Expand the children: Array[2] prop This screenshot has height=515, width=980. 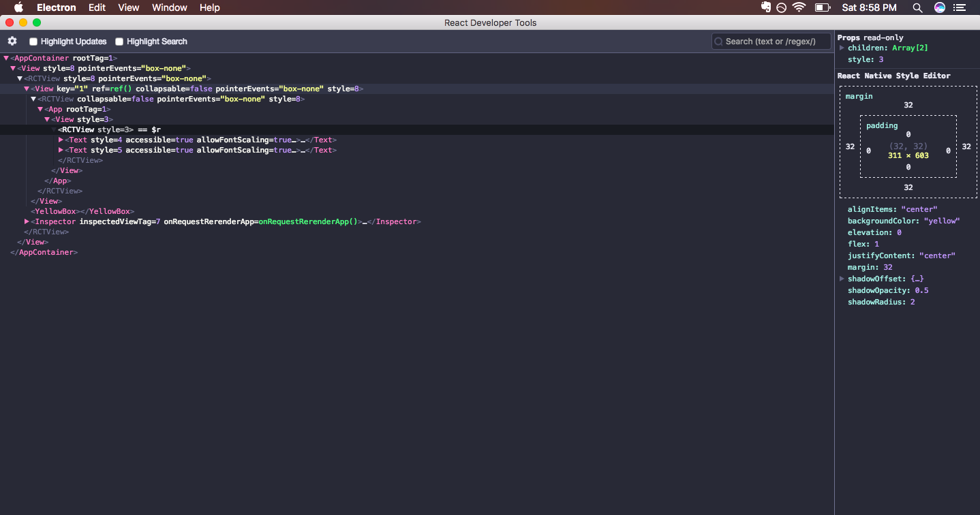point(842,48)
